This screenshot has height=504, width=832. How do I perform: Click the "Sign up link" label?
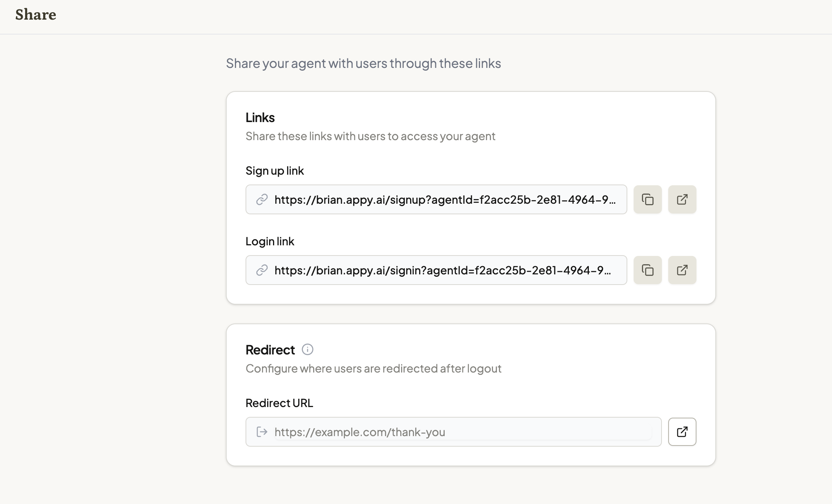click(275, 171)
